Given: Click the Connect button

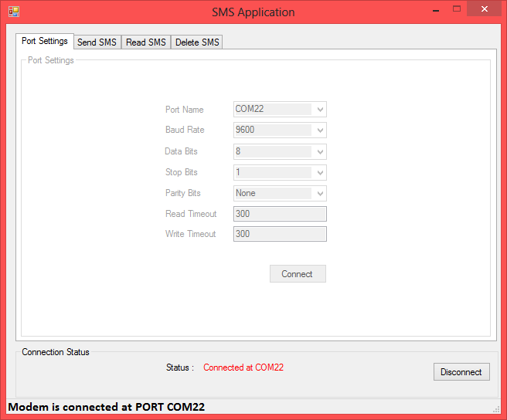Looking at the screenshot, I should tap(298, 274).
